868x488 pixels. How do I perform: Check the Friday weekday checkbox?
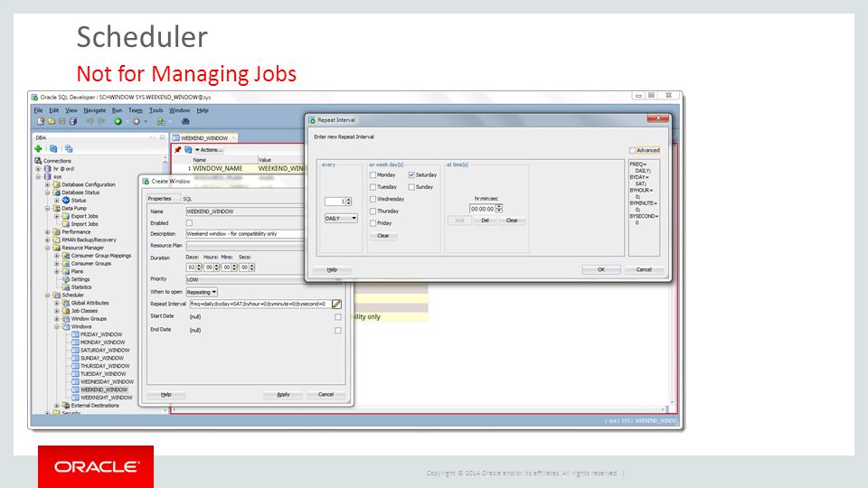point(373,223)
